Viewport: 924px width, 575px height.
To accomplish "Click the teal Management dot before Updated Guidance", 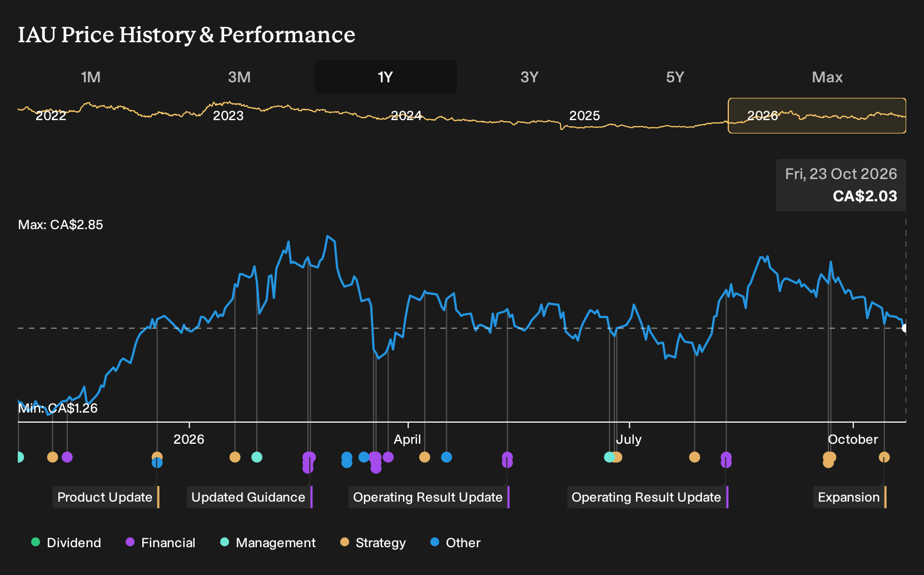I will pos(257,457).
